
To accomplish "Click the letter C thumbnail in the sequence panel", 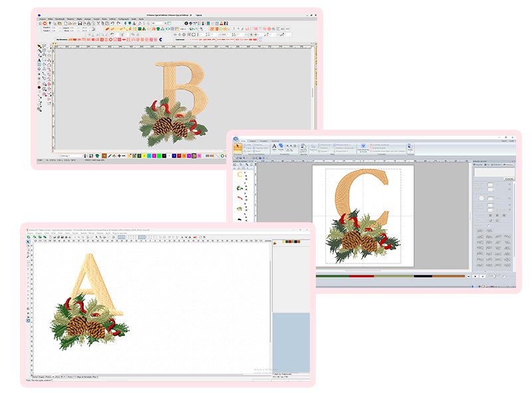I will 239,176.
